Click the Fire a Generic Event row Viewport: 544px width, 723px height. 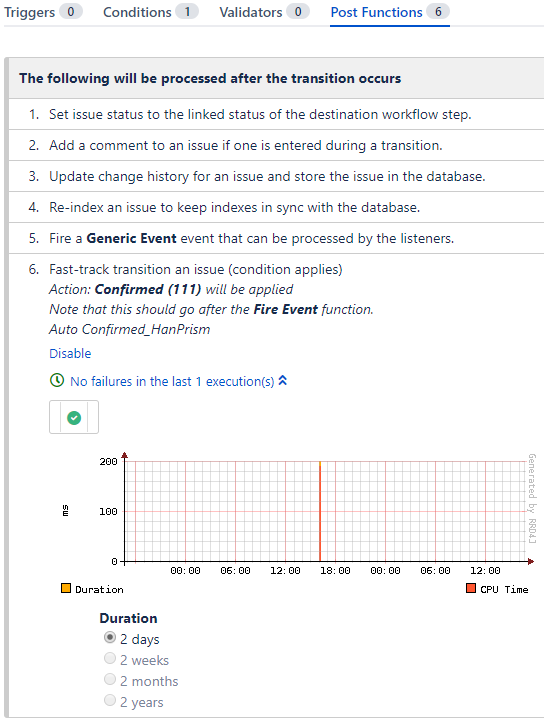click(276, 238)
